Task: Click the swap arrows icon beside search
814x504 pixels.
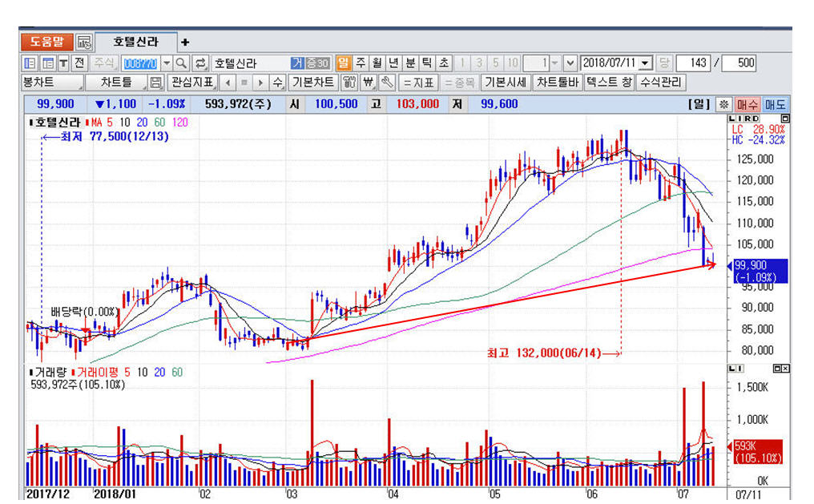Action: pyautogui.click(x=200, y=63)
